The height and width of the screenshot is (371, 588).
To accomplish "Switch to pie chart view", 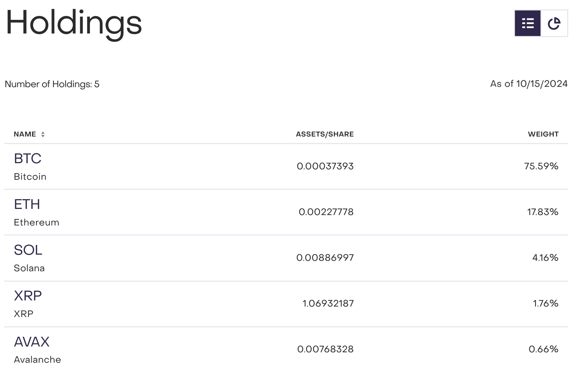I will (554, 23).
